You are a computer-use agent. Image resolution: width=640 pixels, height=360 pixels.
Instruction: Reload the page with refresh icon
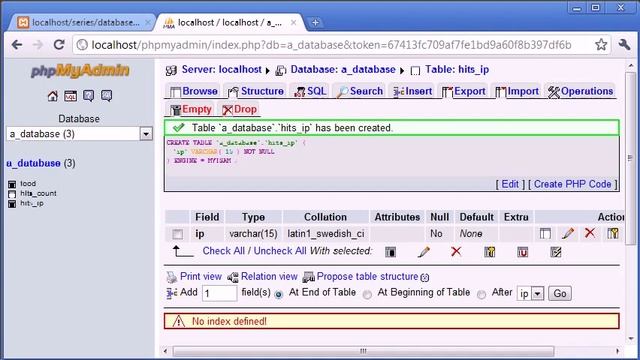pos(59,44)
